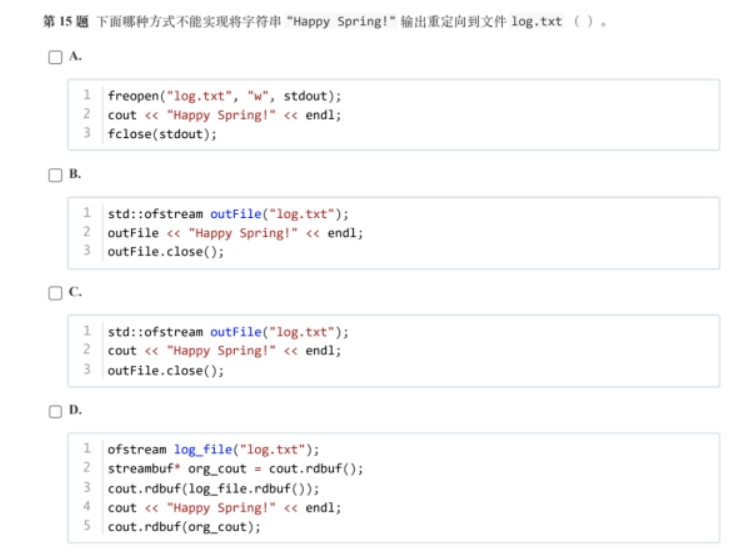Click line number 5 in option D
This screenshot has width=755, height=559.
(x=87, y=526)
